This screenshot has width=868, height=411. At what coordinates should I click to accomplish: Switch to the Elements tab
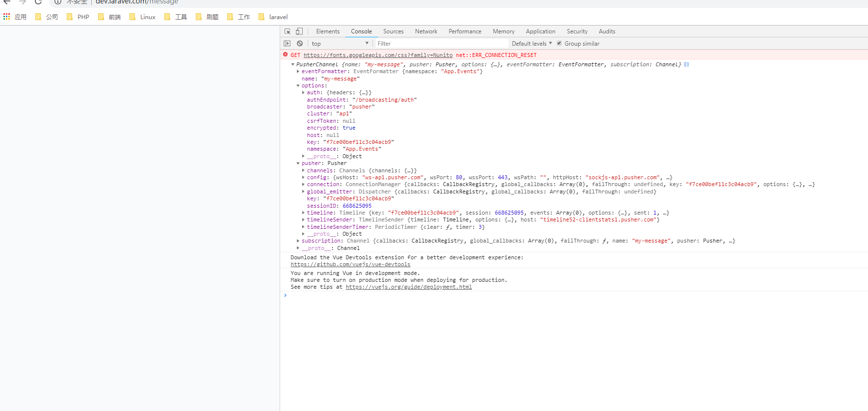pyautogui.click(x=328, y=31)
